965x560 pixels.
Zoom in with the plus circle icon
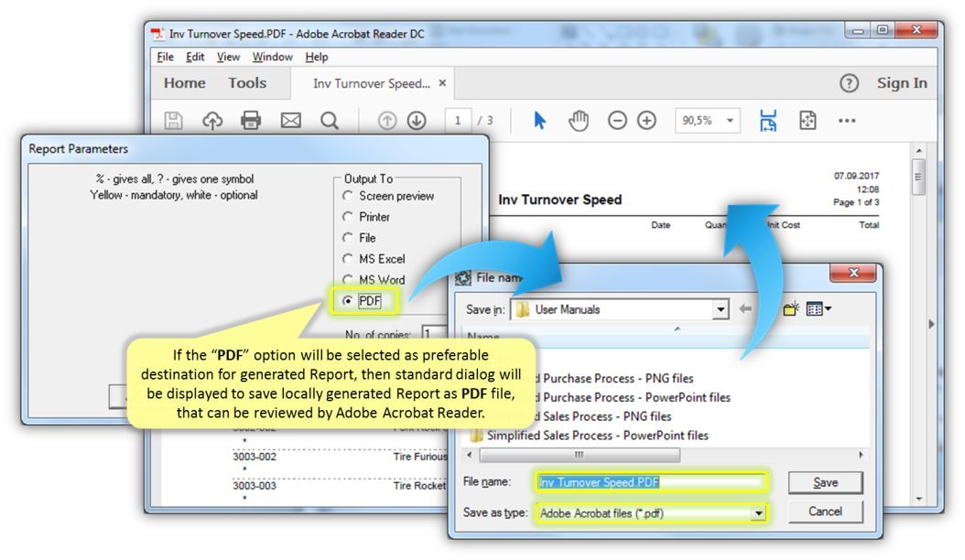click(646, 120)
